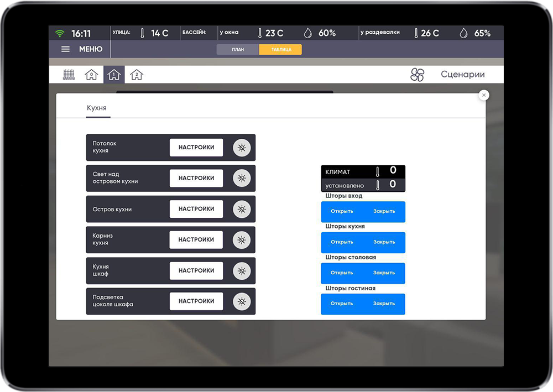
Task: Select the floor 1 house icon
Action: (x=114, y=75)
